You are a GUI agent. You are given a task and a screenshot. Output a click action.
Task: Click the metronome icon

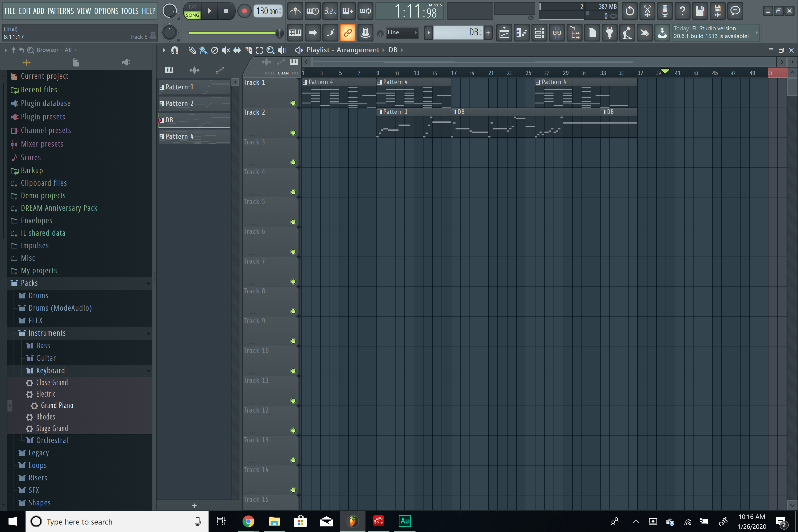coord(295,11)
